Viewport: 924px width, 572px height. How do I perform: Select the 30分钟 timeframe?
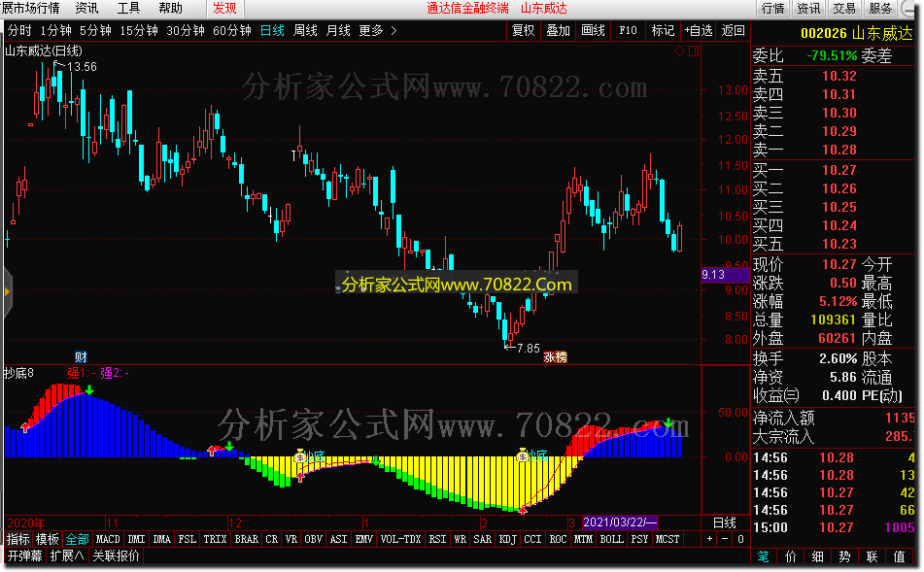[x=185, y=31]
